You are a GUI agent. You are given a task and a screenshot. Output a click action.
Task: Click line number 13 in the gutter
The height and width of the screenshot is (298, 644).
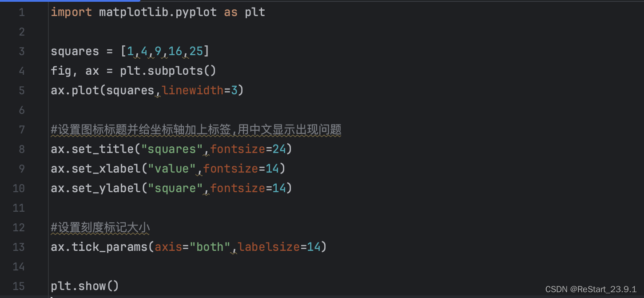coord(19,247)
